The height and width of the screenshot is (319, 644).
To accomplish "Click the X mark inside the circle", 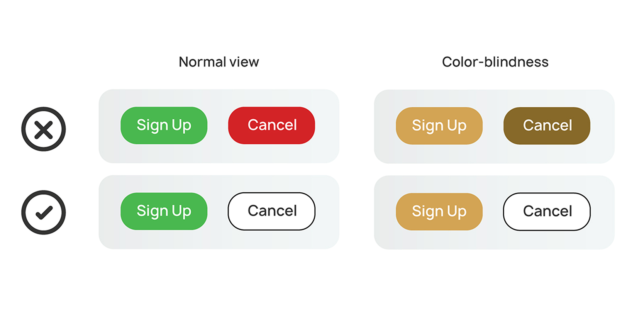I will tap(44, 130).
